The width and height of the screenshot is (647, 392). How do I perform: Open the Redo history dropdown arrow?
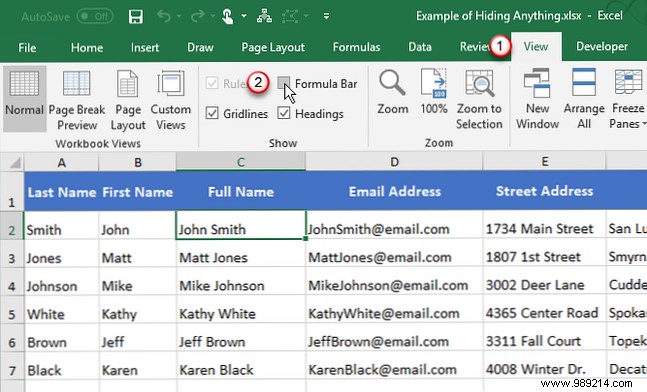[x=213, y=17]
